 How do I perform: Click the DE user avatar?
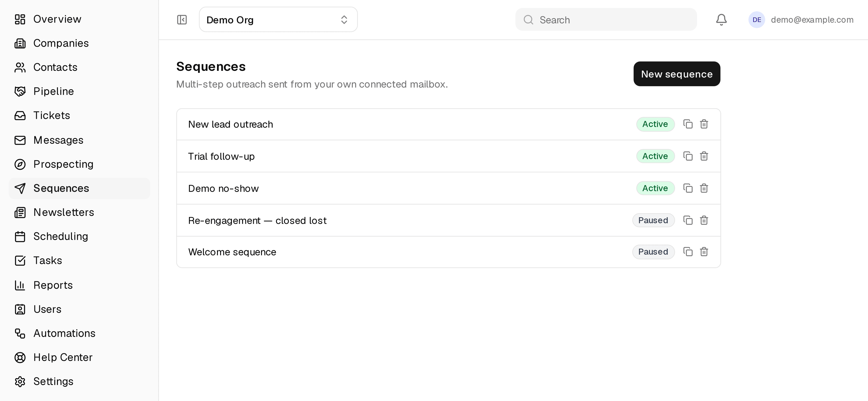[x=757, y=20]
